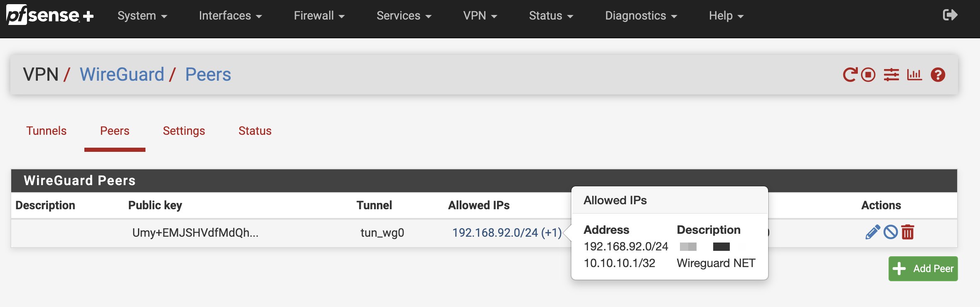Image resolution: width=980 pixels, height=307 pixels.
Task: Open related status chart icon
Action: [x=914, y=75]
